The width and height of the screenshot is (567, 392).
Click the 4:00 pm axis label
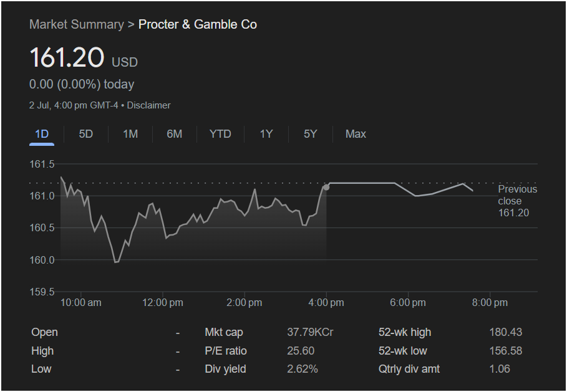[326, 302]
